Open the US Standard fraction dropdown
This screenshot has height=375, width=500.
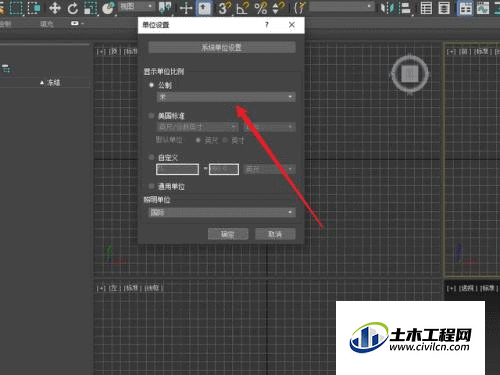(x=269, y=127)
